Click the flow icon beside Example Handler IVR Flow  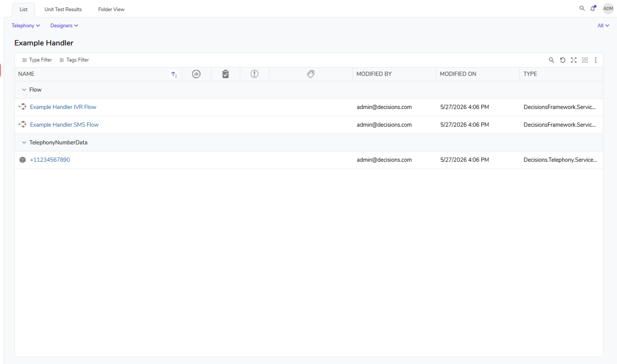pos(23,107)
